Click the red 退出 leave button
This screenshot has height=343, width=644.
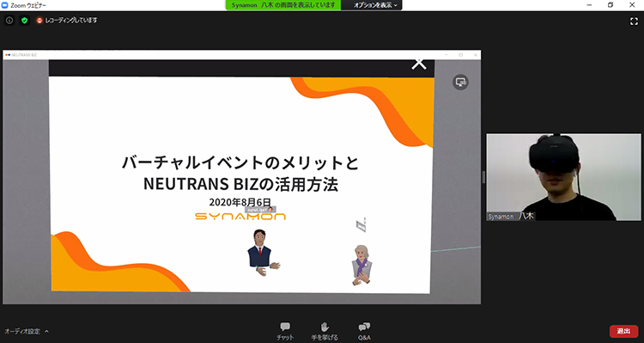tap(623, 331)
